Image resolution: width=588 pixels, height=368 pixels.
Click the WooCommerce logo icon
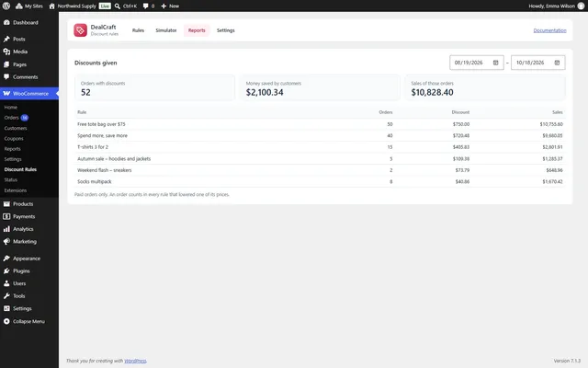point(6,94)
